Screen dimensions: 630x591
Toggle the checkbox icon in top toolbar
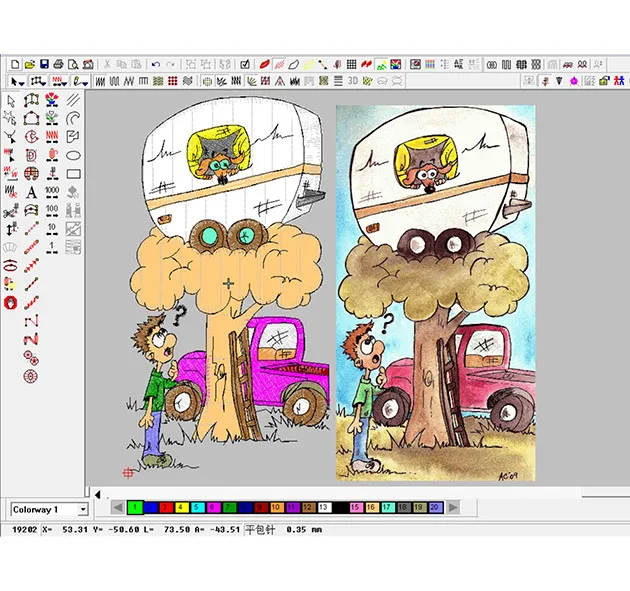pos(244,64)
